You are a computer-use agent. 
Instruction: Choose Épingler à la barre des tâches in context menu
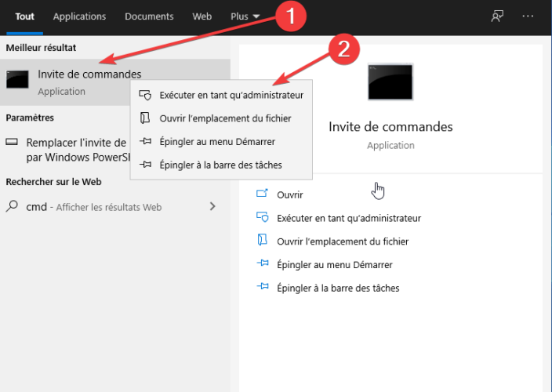(221, 165)
